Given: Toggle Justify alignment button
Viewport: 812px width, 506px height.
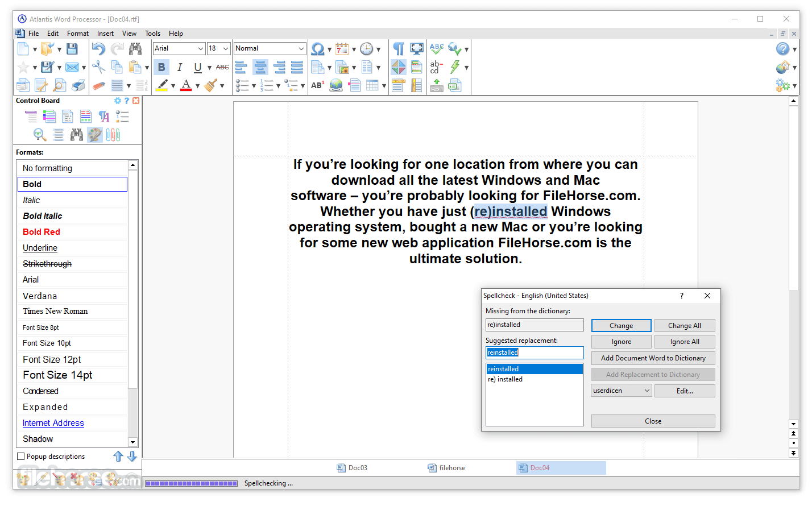Looking at the screenshot, I should pyautogui.click(x=297, y=67).
